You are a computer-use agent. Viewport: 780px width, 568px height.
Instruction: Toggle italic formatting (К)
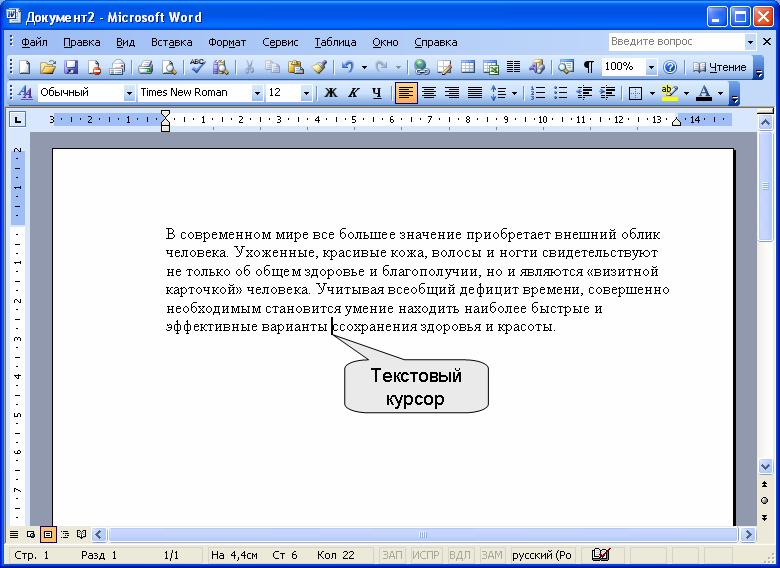[353, 93]
